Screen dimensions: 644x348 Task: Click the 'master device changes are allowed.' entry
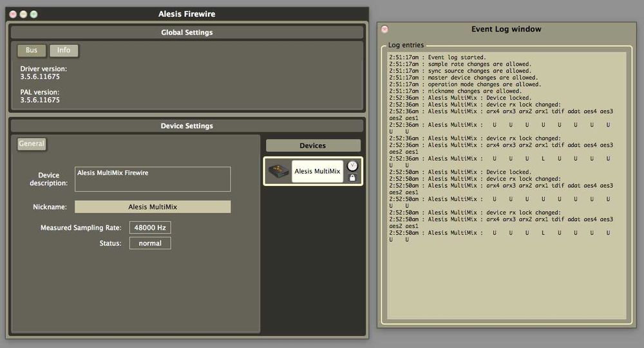pos(463,78)
